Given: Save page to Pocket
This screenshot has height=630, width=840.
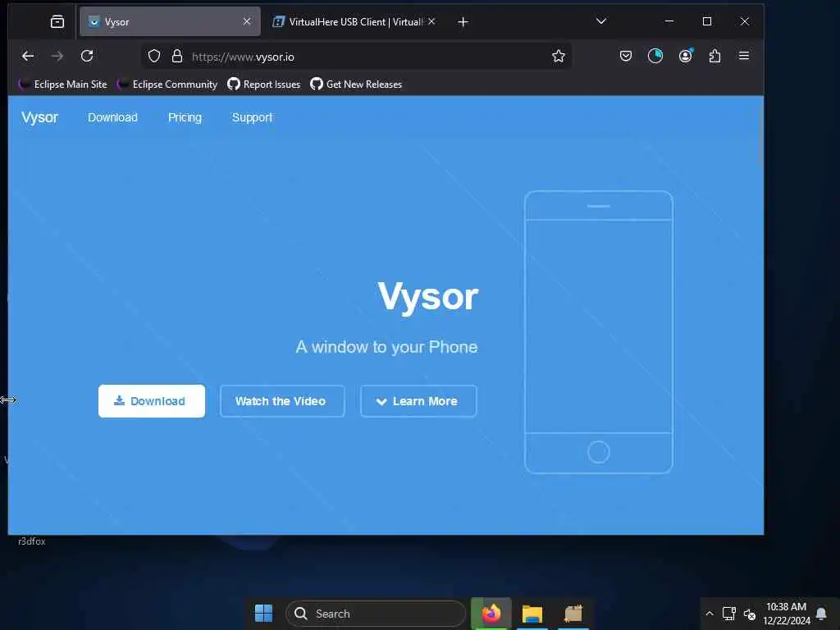Looking at the screenshot, I should tap(625, 56).
